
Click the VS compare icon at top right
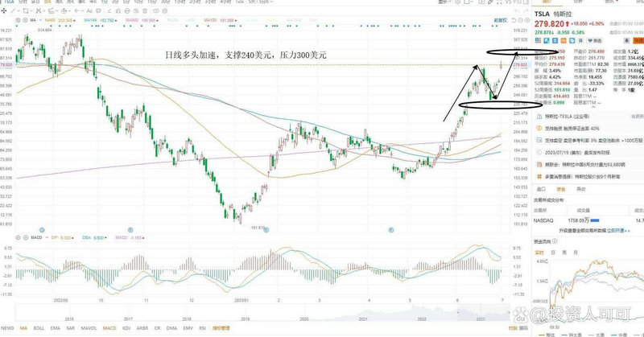[x=508, y=2]
